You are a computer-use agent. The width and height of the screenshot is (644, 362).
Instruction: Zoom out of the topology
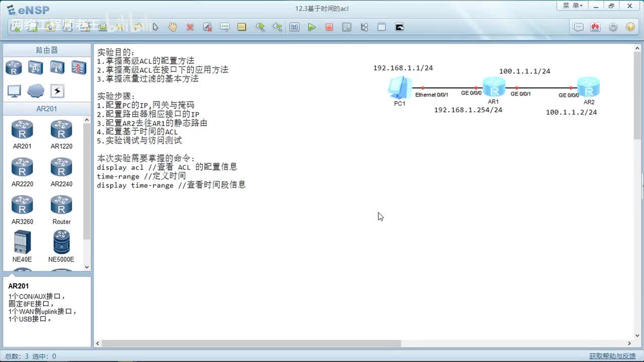277,27
